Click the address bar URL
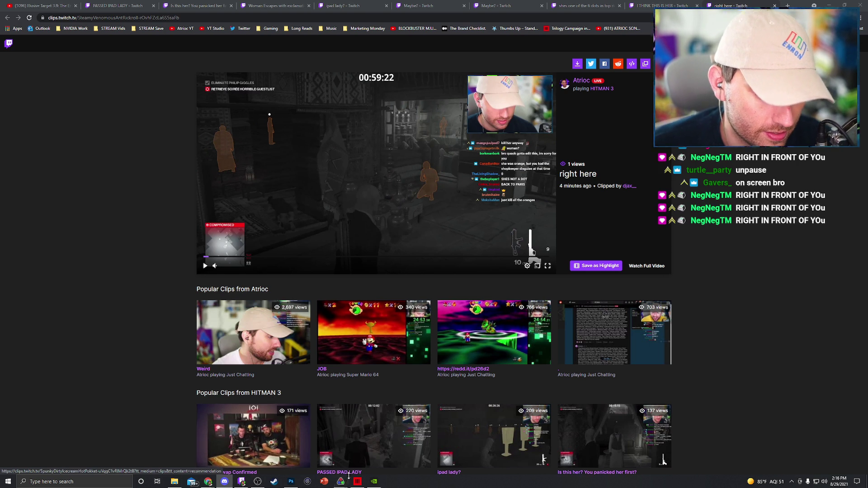 [113, 17]
